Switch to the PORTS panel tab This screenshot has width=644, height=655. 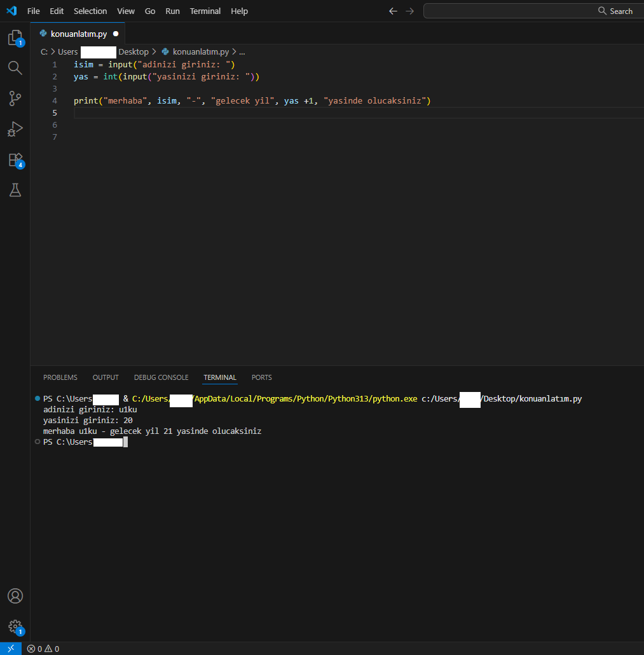(262, 377)
